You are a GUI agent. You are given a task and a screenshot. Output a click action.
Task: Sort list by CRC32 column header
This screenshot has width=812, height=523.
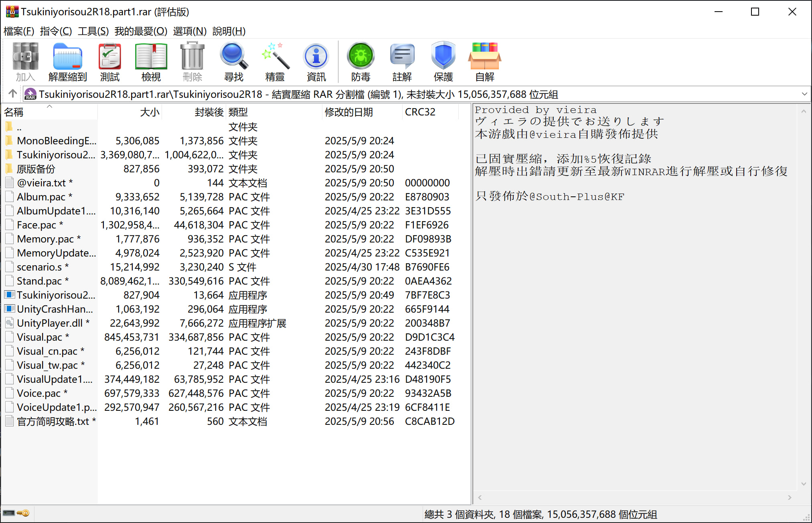click(420, 112)
